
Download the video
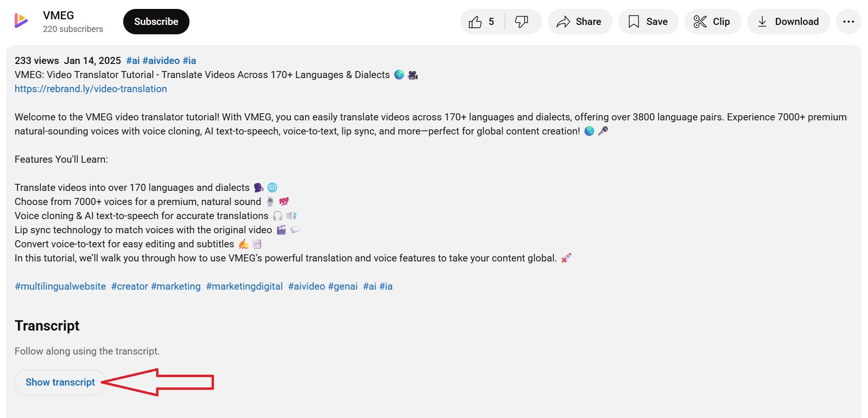click(x=789, y=22)
